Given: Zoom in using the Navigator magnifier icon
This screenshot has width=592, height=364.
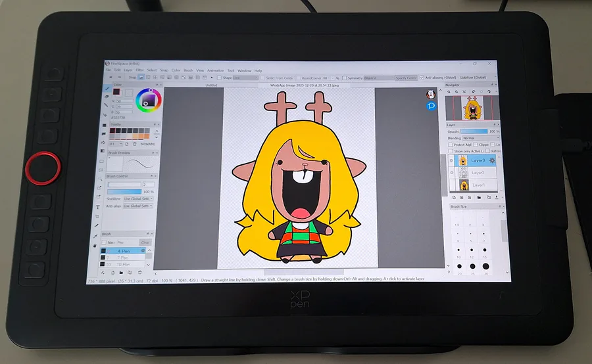Looking at the screenshot, I should (x=449, y=92).
